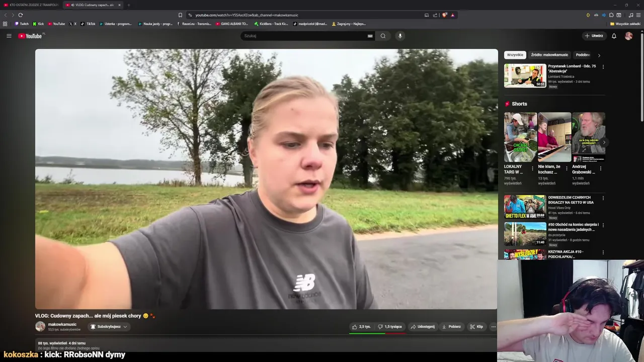
Task: Open Nie kłam, że kochasz short thumbnail
Action: [554, 137]
